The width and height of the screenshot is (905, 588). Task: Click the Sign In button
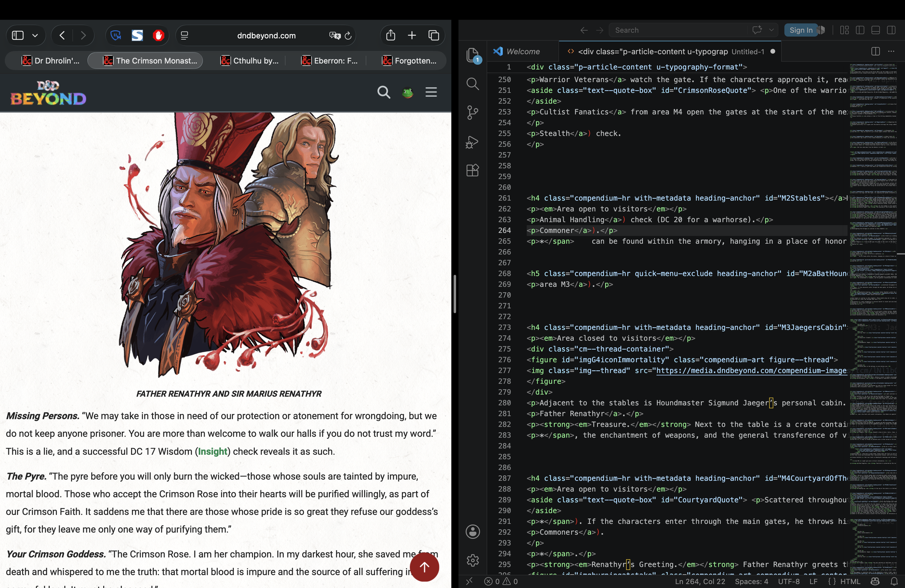click(800, 30)
